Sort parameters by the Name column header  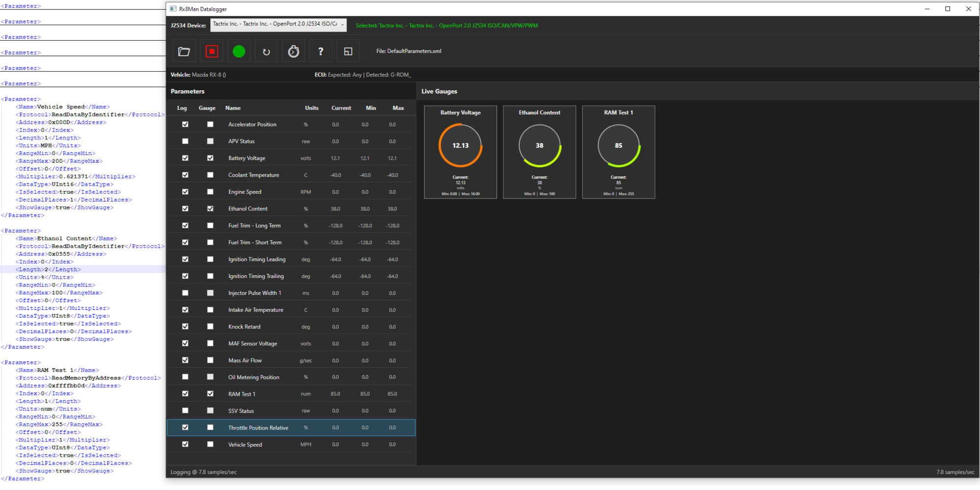(233, 108)
